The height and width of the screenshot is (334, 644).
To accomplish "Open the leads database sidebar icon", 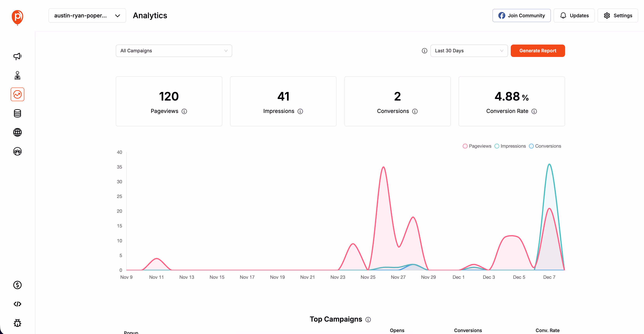I will (x=17, y=113).
